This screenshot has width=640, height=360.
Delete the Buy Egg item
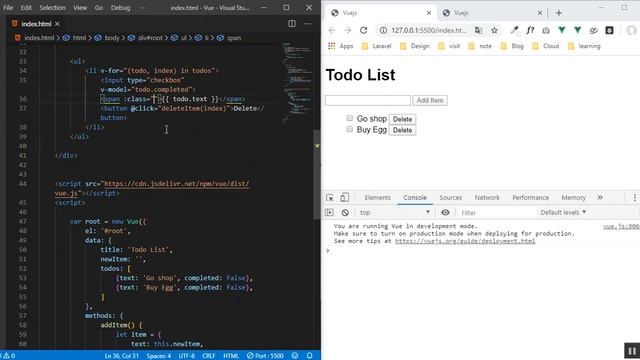402,130
